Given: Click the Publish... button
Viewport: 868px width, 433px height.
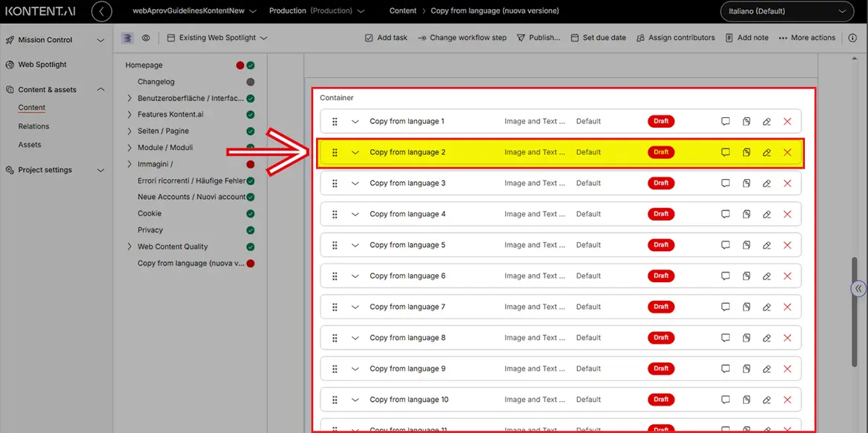Looking at the screenshot, I should (x=538, y=38).
